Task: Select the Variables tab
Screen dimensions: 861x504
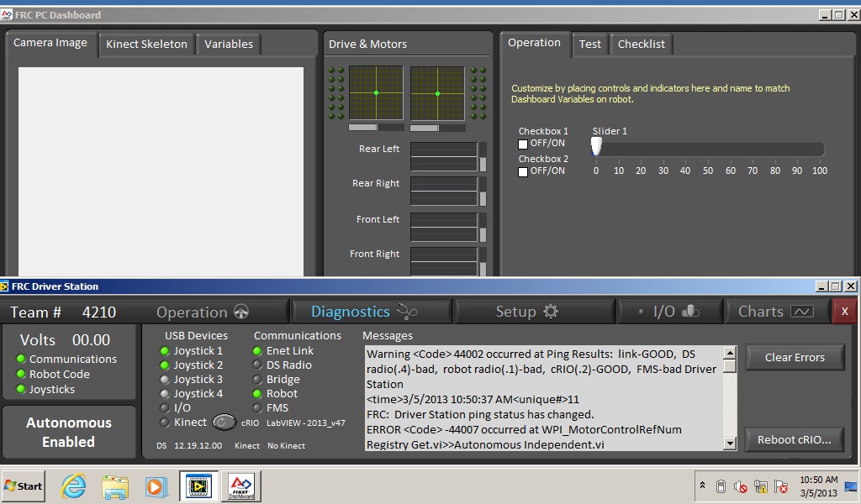Action: point(229,45)
